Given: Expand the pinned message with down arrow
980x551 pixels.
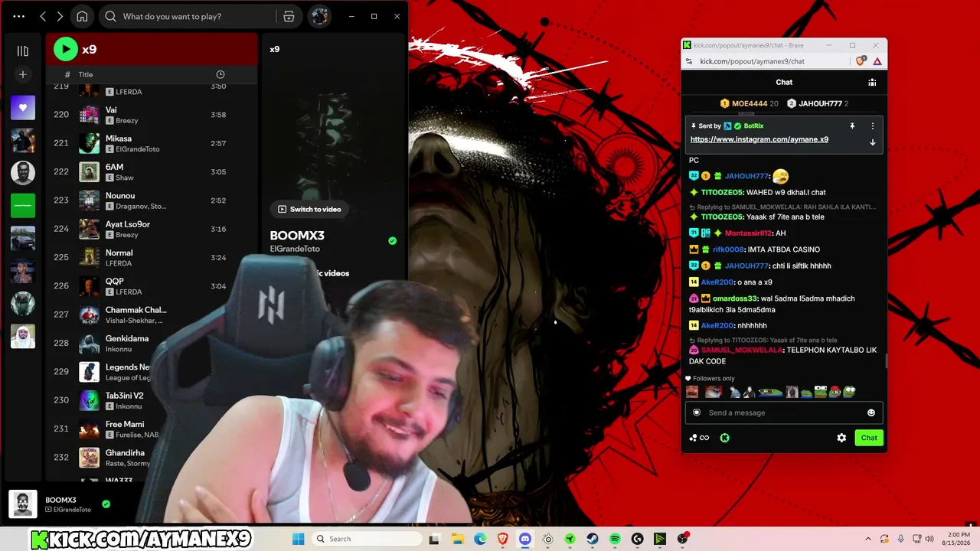Looking at the screenshot, I should tap(872, 142).
